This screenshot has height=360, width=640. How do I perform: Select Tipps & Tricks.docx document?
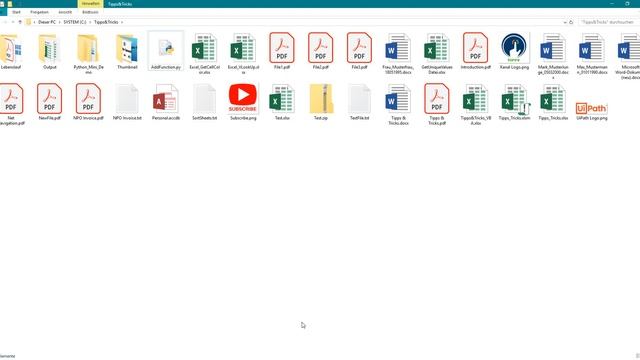398,104
